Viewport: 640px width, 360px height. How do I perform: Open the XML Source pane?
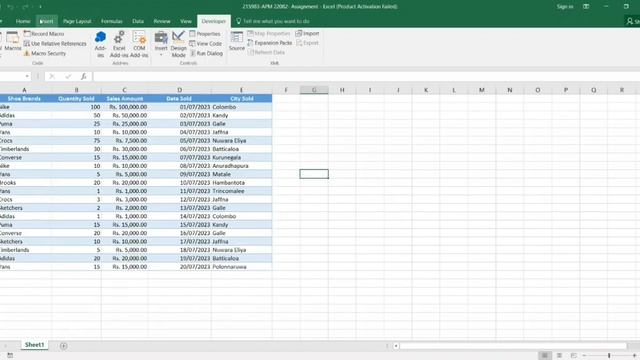coord(237,41)
